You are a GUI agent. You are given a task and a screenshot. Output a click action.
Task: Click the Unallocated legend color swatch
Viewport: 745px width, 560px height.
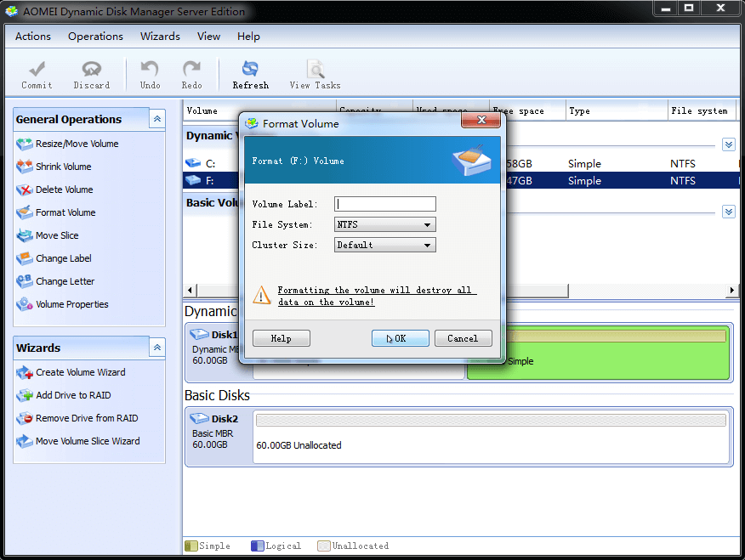pyautogui.click(x=324, y=546)
